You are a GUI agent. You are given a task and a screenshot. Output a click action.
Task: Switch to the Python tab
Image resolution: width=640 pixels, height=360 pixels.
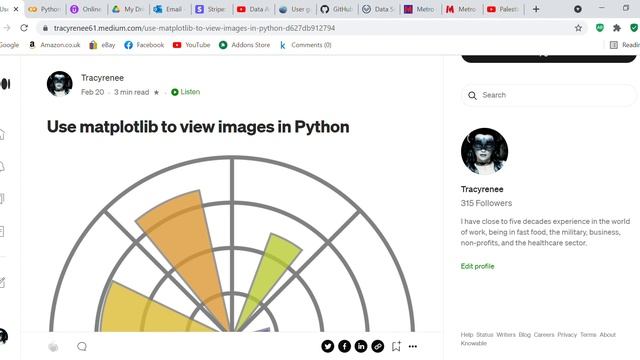[x=45, y=9]
